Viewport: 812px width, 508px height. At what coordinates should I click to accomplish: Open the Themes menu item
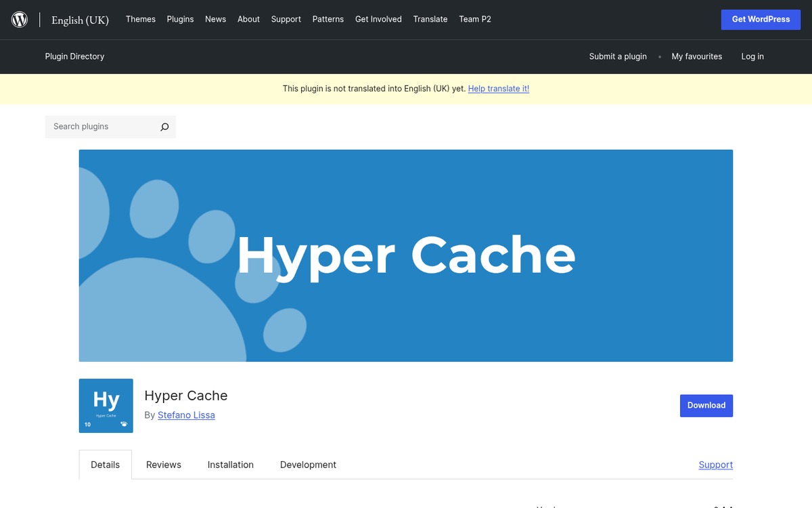pos(140,19)
